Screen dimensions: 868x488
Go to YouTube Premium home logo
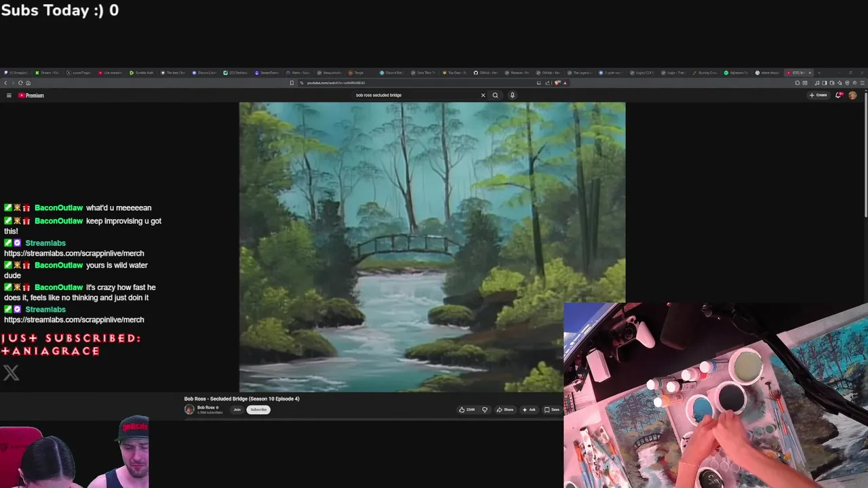point(31,96)
